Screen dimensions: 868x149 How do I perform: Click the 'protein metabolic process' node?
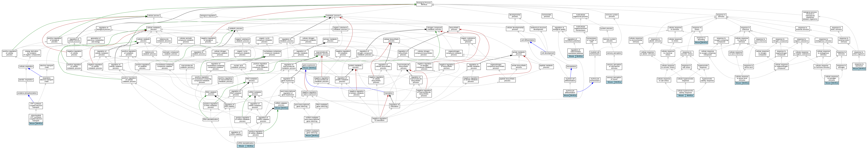[x=355, y=66]
